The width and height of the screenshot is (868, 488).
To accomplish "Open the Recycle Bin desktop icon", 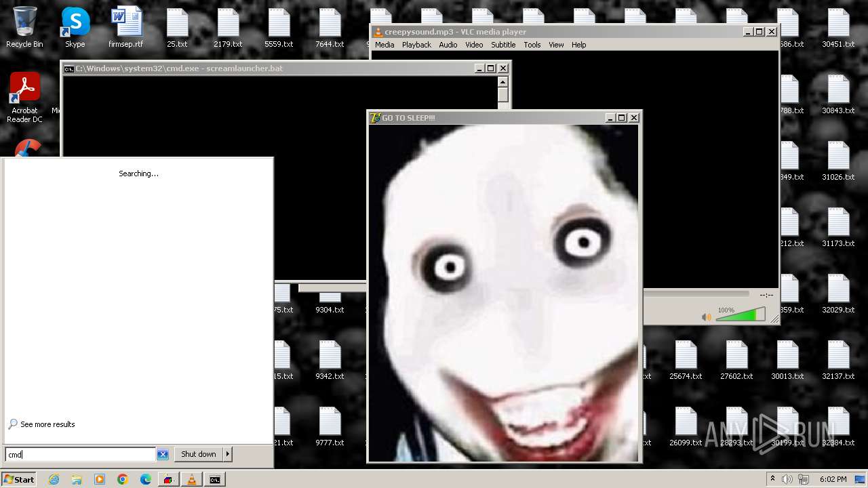I will tap(24, 28).
